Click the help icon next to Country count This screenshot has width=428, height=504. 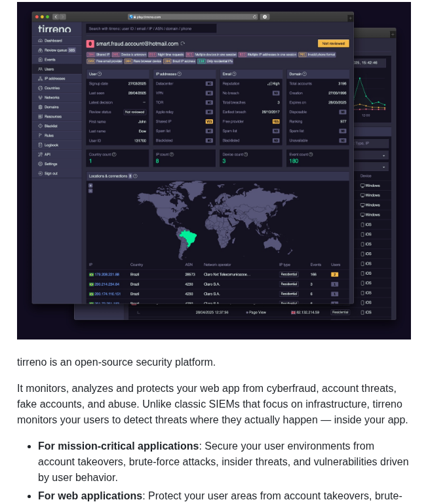pos(114,155)
